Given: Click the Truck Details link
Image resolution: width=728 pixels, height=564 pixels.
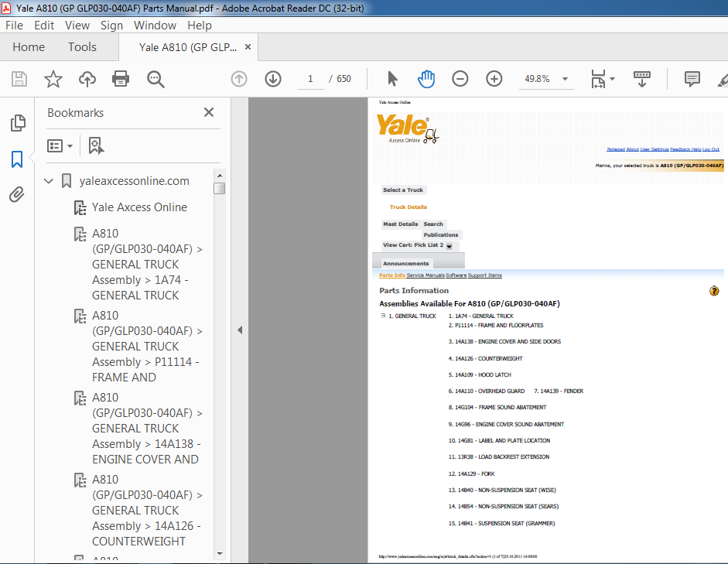Looking at the screenshot, I should tap(408, 207).
